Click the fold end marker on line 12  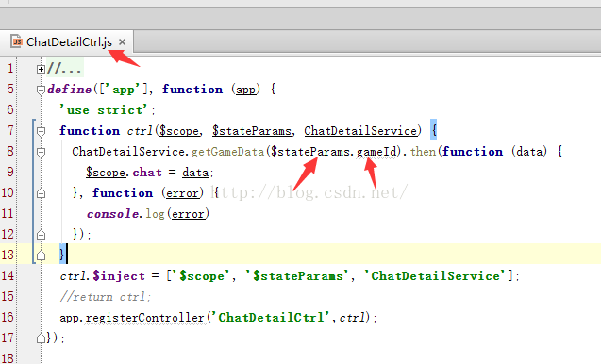pyautogui.click(x=41, y=235)
